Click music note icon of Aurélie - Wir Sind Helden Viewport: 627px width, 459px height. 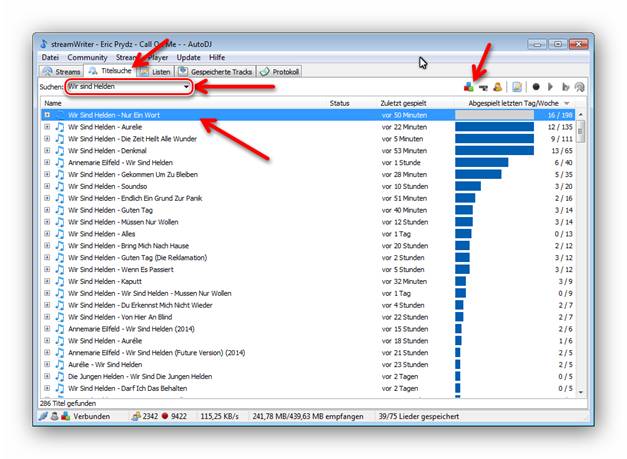(x=60, y=364)
